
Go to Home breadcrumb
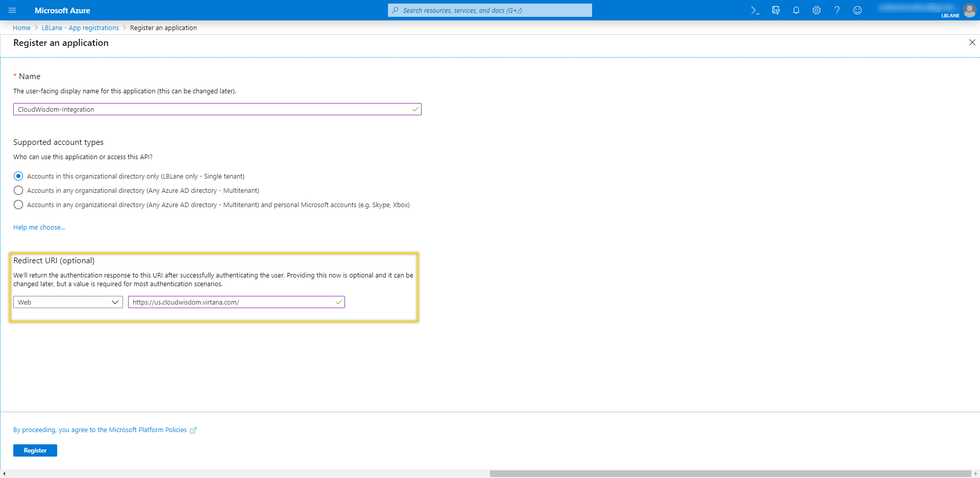pyautogui.click(x=21, y=28)
